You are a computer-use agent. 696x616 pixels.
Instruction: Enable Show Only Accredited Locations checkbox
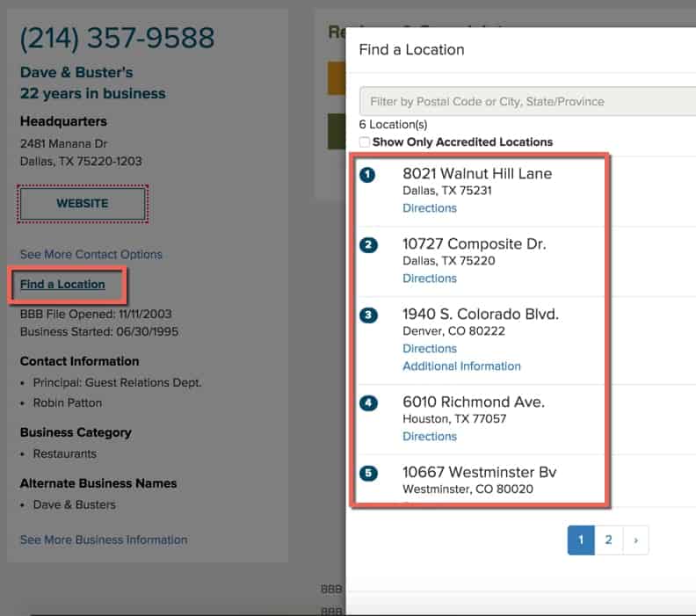point(364,142)
